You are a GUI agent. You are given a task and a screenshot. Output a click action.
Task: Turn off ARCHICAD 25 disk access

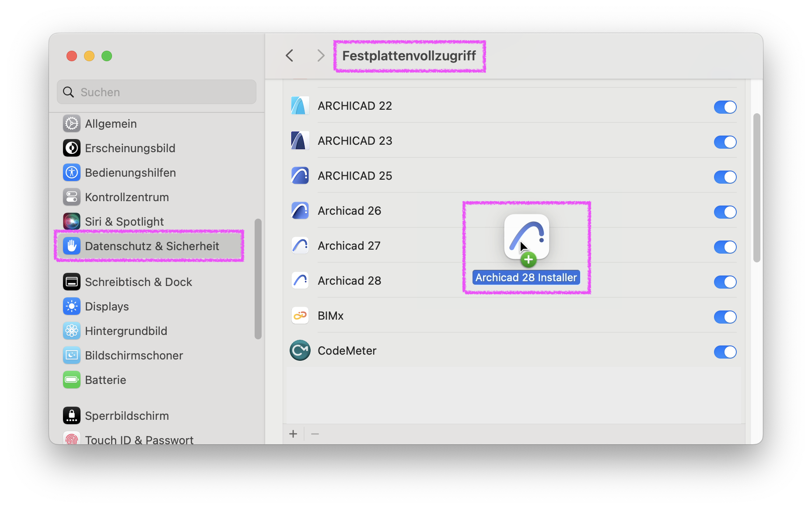pos(725,177)
